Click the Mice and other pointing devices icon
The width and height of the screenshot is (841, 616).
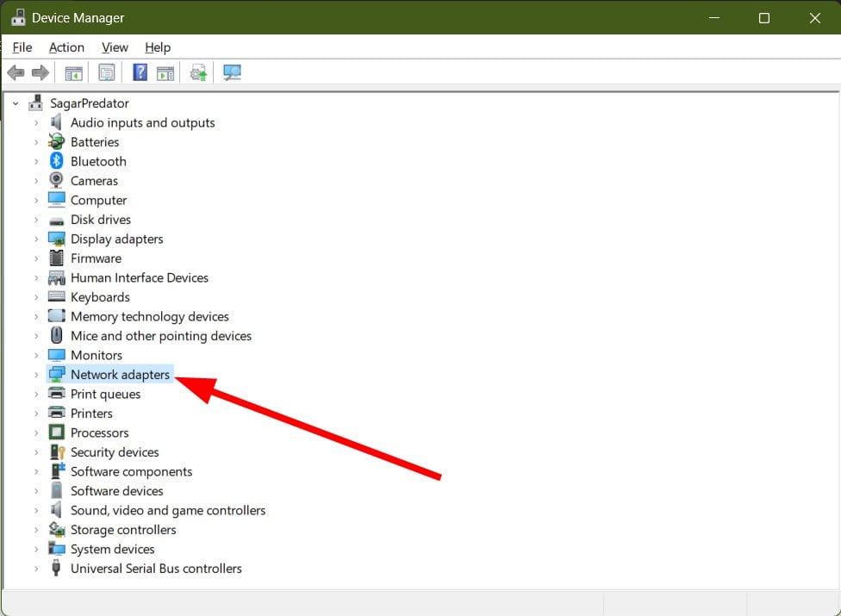(56, 336)
